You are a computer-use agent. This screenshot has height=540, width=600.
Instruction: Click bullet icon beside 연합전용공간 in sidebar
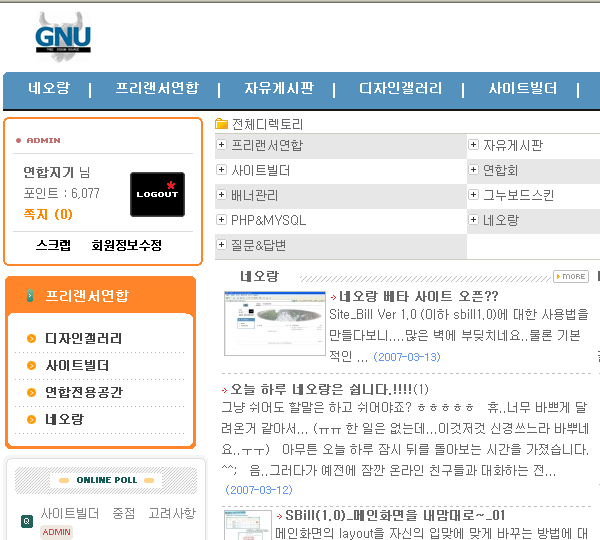tap(32, 392)
